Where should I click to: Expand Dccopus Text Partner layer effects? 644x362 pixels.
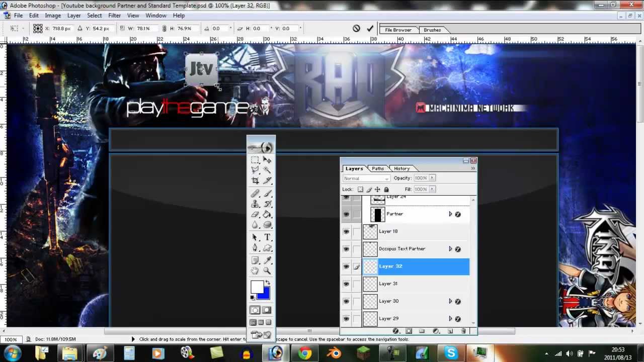450,249
